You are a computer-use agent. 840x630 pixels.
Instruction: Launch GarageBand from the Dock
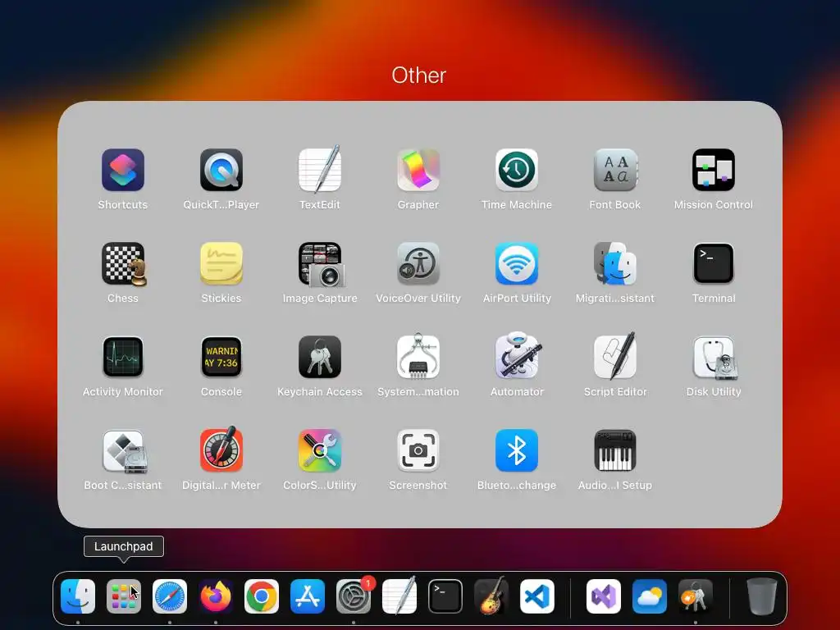491,596
